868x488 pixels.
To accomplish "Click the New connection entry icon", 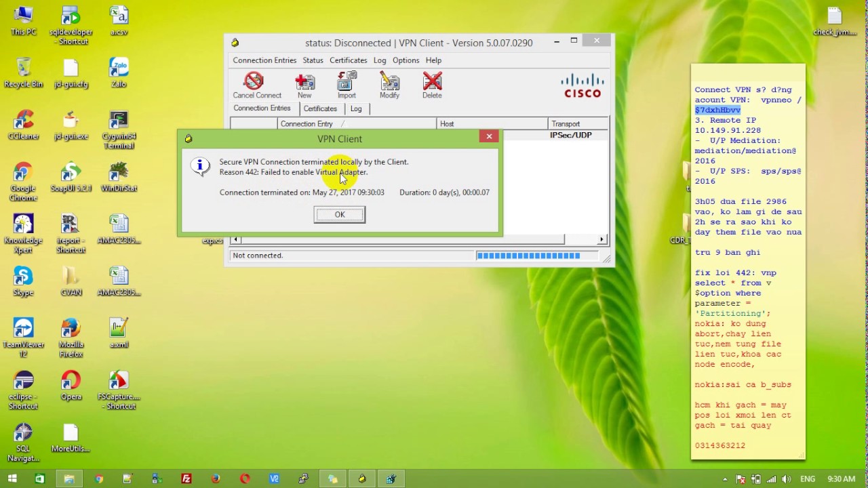I will (x=304, y=85).
